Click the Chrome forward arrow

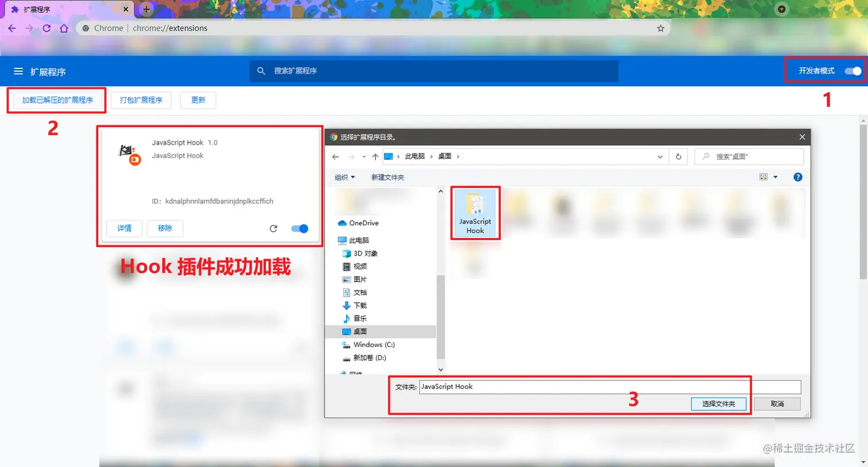(x=29, y=28)
